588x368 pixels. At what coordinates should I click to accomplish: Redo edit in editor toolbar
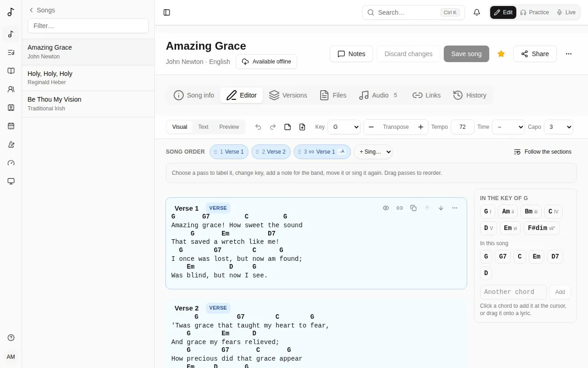pyautogui.click(x=273, y=127)
